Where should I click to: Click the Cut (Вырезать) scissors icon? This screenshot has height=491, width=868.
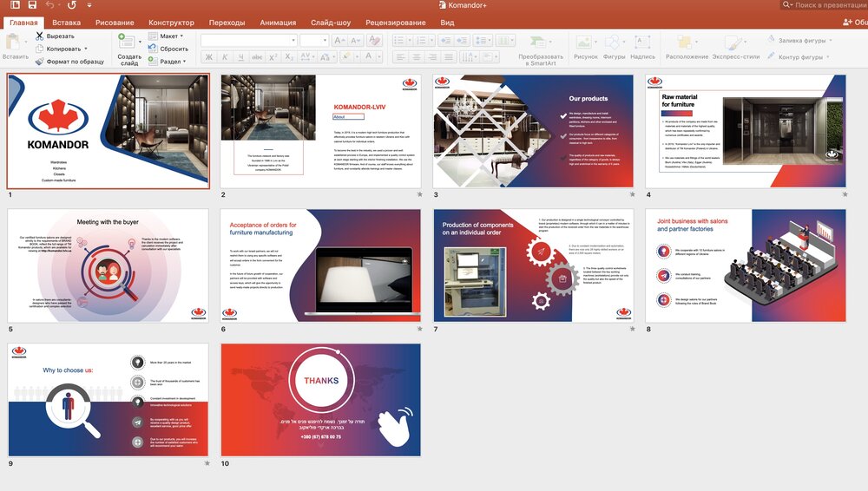click(40, 36)
